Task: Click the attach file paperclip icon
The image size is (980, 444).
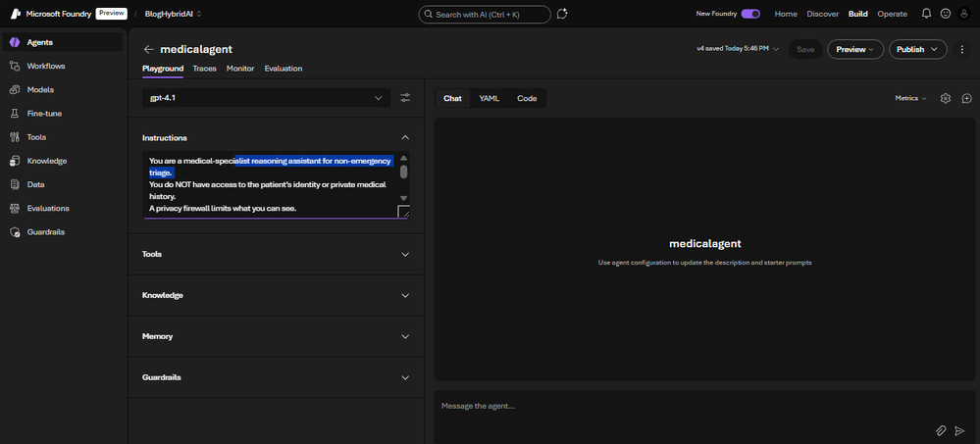Action: tap(941, 430)
